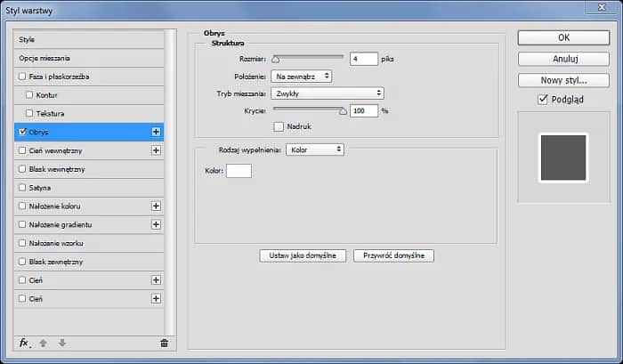Uncheck the Podgląd preview checkbox

coord(543,100)
